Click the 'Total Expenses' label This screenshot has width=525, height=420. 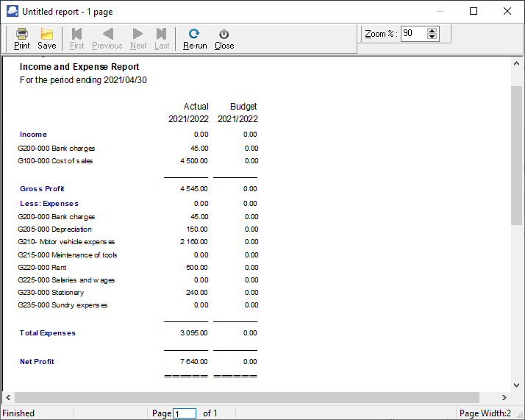pyautogui.click(x=48, y=333)
